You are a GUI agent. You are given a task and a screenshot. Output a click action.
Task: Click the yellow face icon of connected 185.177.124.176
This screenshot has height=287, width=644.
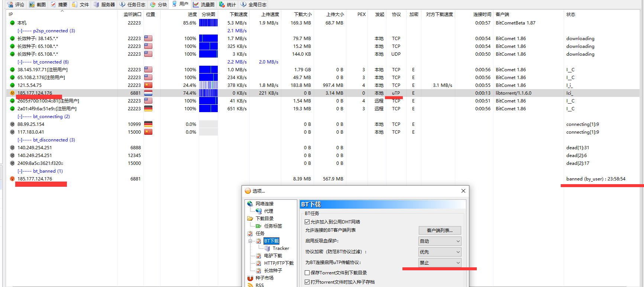point(12,93)
